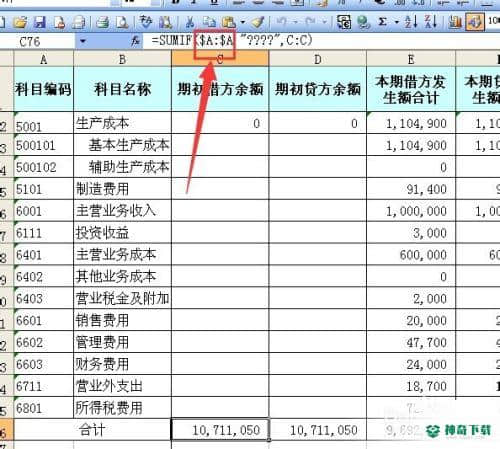Click the 科目名称 header cell

(x=122, y=89)
